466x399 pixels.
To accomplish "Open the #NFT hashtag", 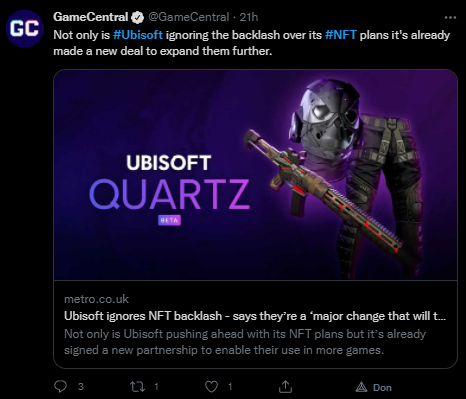I will (x=341, y=35).
